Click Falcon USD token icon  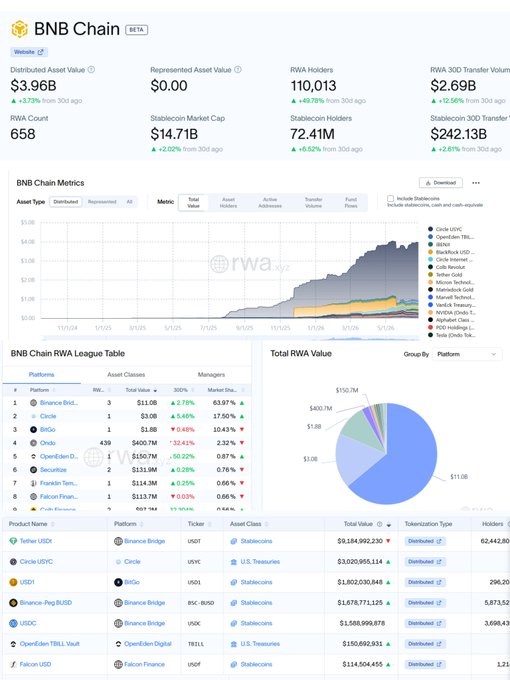(13, 664)
